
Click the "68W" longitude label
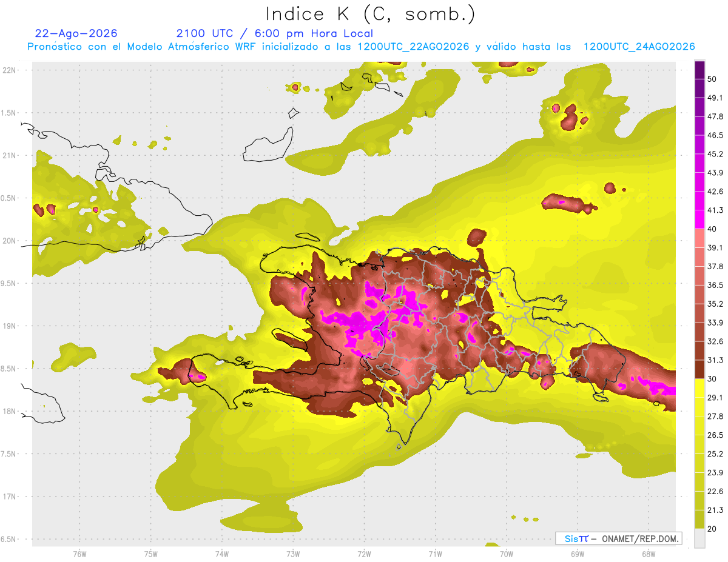649,554
